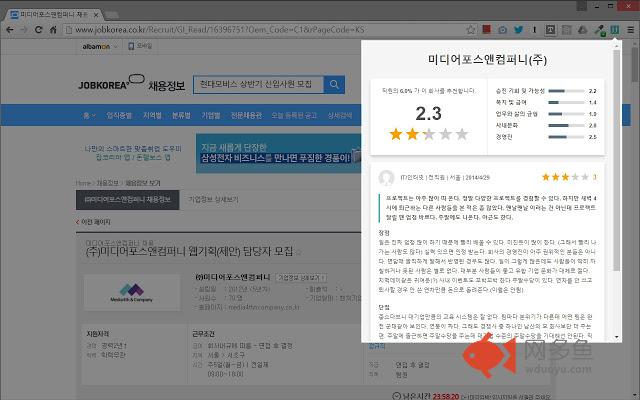Open the 홈 dropdown in blue nav
The height and width of the screenshot is (400, 640).
click(x=89, y=116)
